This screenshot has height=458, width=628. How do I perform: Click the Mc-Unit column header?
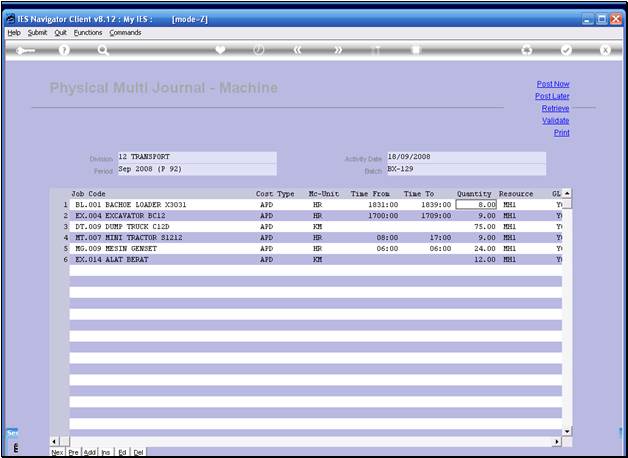click(x=324, y=194)
